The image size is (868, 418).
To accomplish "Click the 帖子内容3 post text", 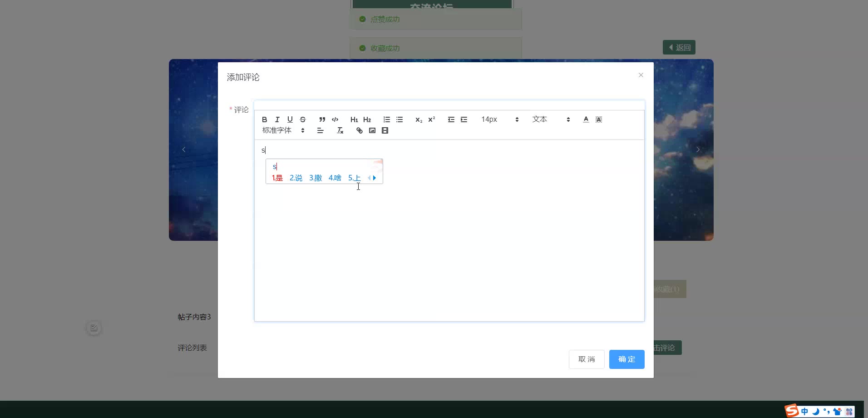I will (194, 317).
